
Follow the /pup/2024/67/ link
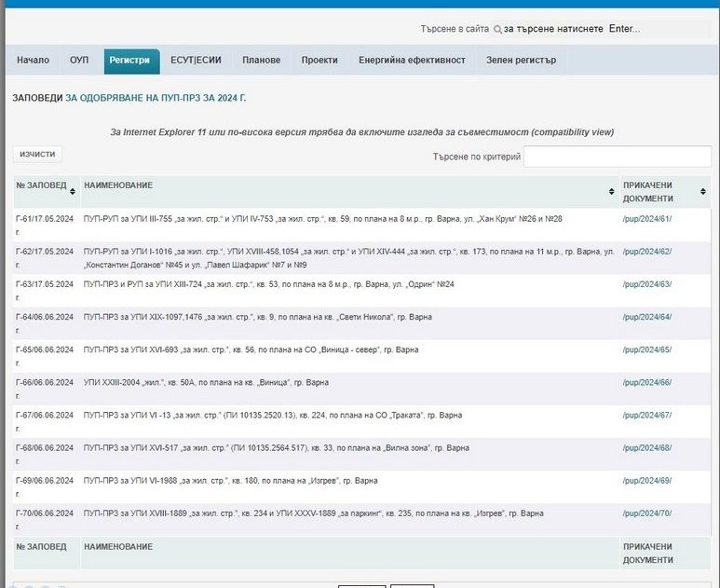tap(646, 416)
